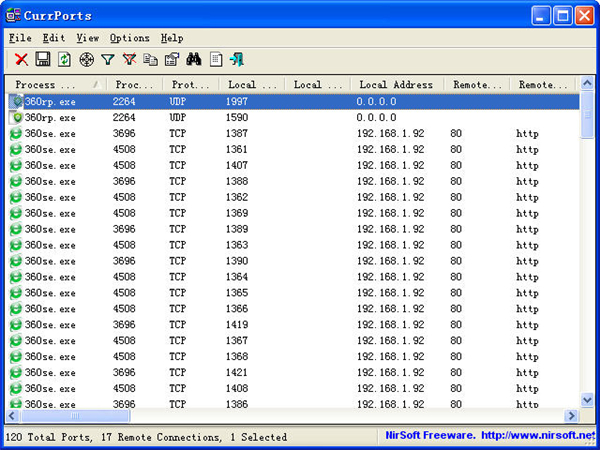The height and width of the screenshot is (450, 600).
Task: Click the crossed-out funnel clear filters icon
Action: 129,60
